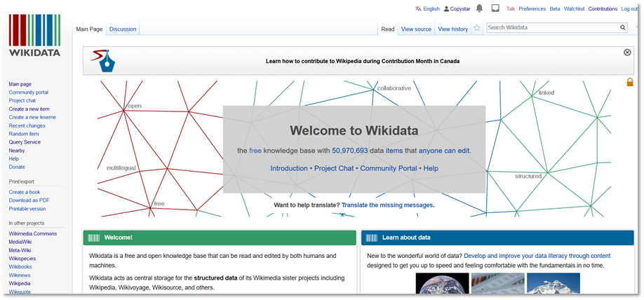Viewport: 644px width, 300px height.
Task: Click Create a new item
Action: 29,109
